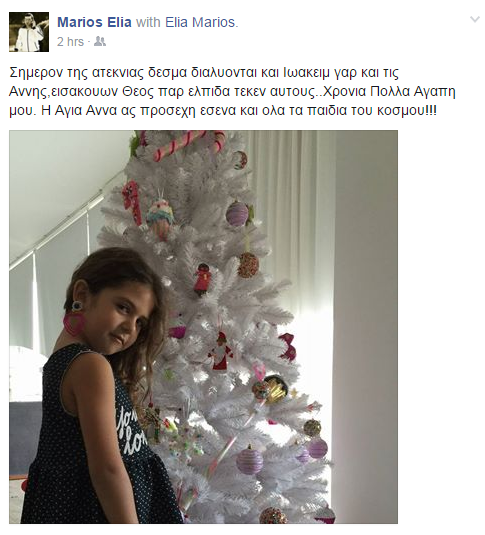Click the cupcake ornament on the tree
485x535 pixels.
coord(159,216)
